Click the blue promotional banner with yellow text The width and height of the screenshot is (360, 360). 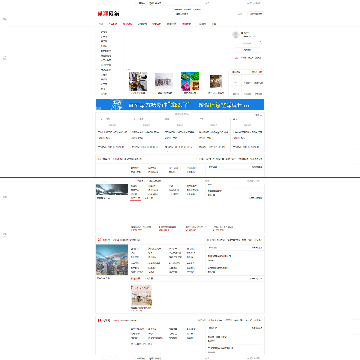coord(180,104)
